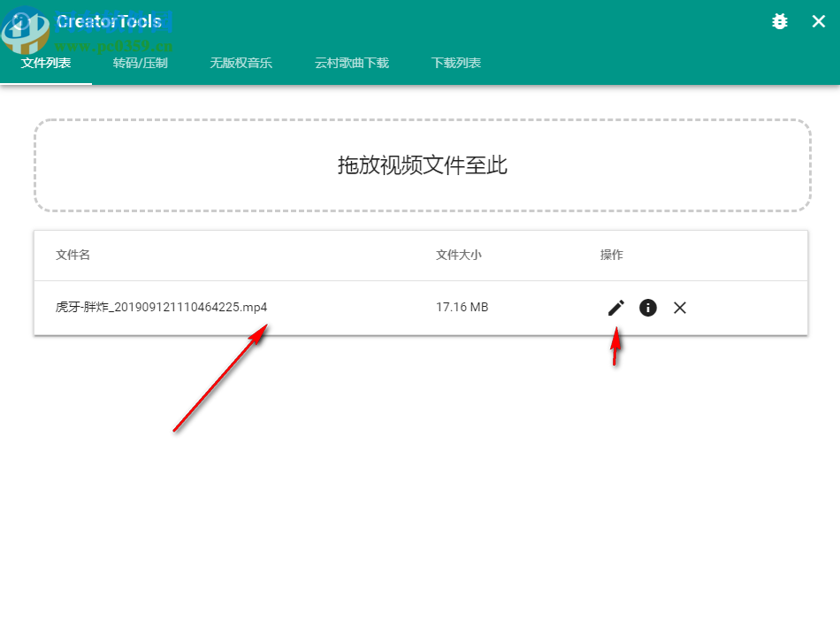Rename the mp4 file using the pencil icon

coord(615,308)
